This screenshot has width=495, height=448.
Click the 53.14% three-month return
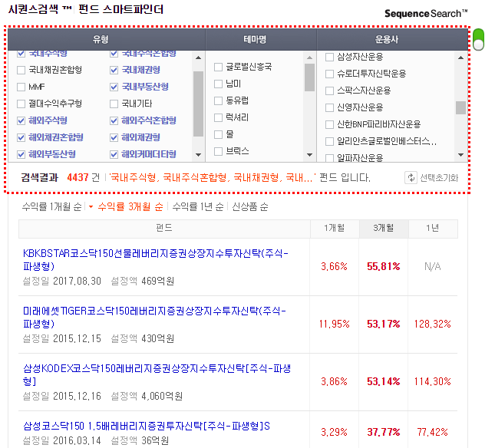(384, 382)
